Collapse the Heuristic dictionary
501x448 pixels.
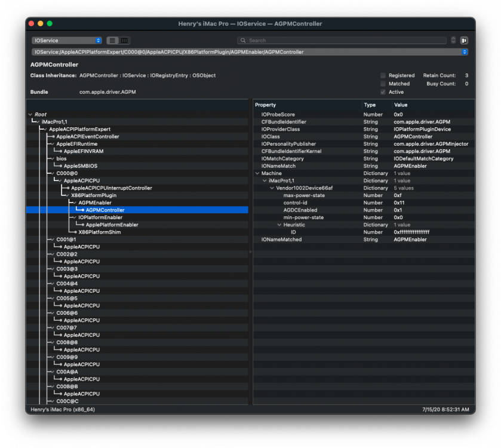point(279,225)
